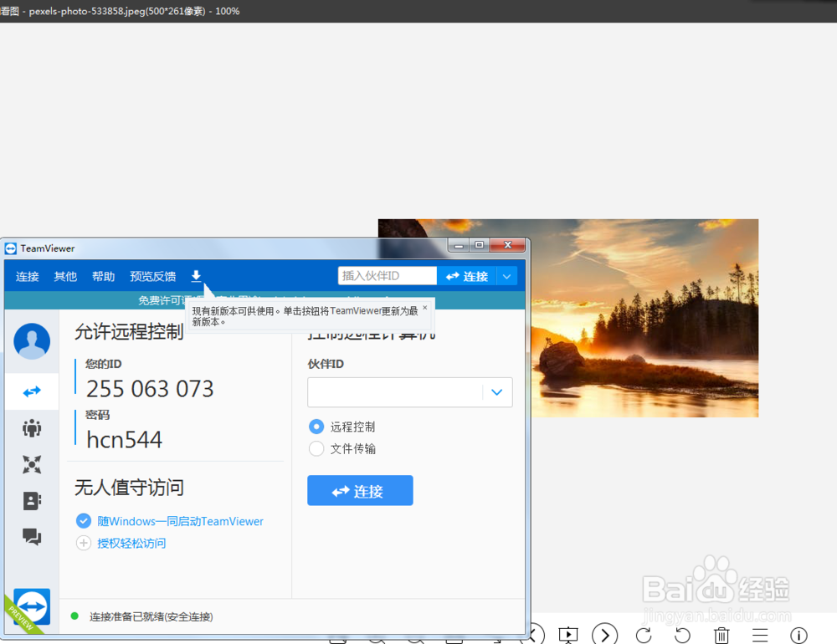Select the 远程控制 radio option

(316, 427)
